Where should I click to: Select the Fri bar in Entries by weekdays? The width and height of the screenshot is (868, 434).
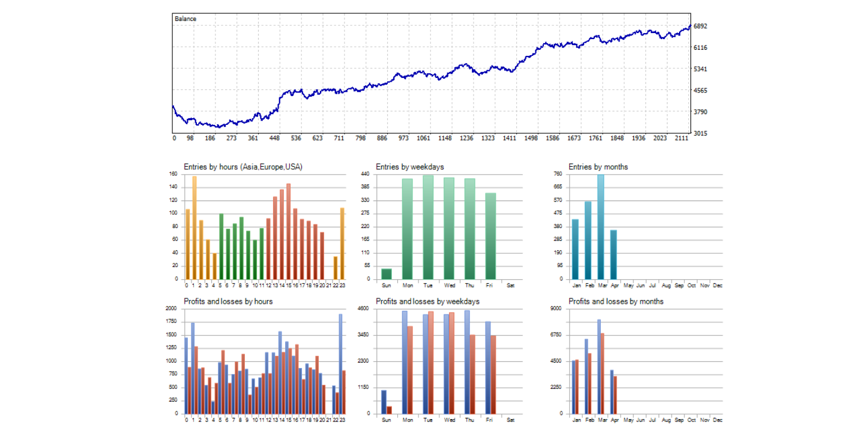coord(490,236)
